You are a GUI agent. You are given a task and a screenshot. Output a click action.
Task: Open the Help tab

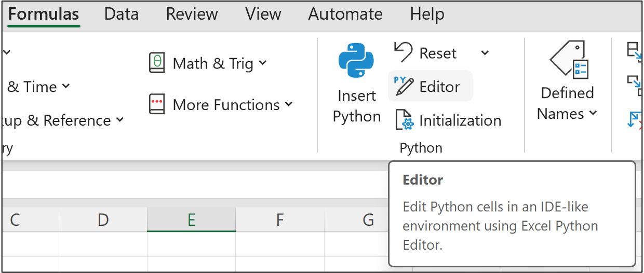427,14
